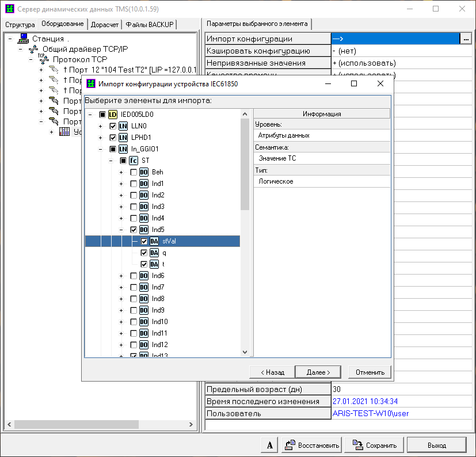Click the ellipsis button for Импорт конфигурации
Viewport: 476px width, 457px height.
(x=465, y=39)
